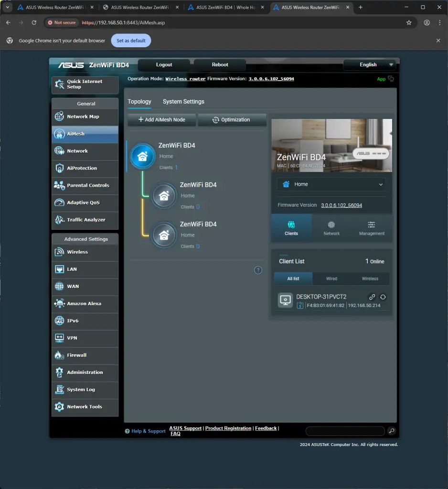Open the Network tab in node panel
This screenshot has width=448, height=489.
[331, 228]
